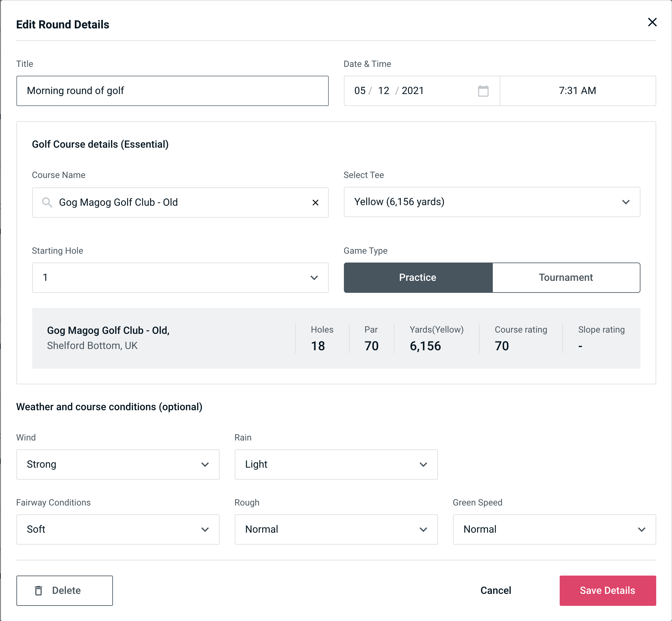Click the clear X icon in Course Name
The width and height of the screenshot is (672, 621).
click(316, 202)
